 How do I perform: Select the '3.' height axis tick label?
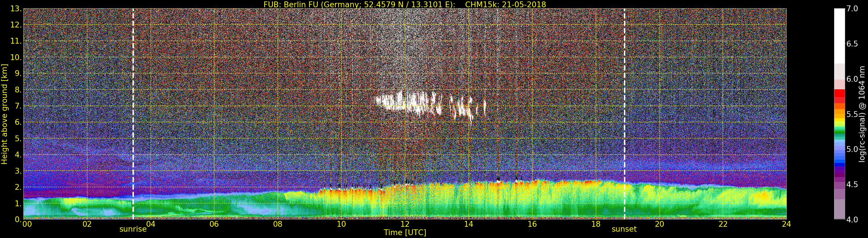pos(18,171)
